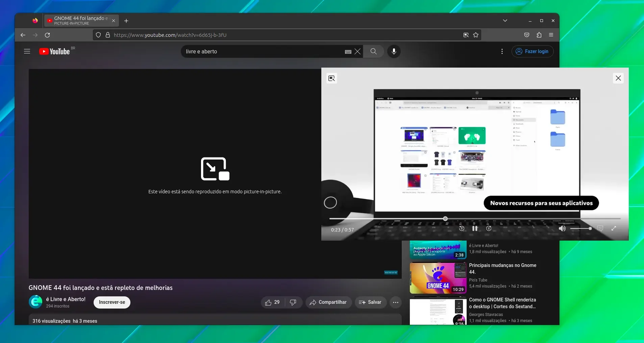Open Principais mudanças no Gnome 44 thumbnail
644x343 pixels.
tap(438, 278)
